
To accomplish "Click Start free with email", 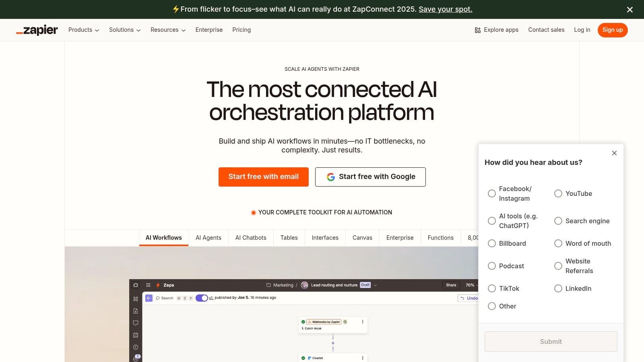I will [263, 177].
